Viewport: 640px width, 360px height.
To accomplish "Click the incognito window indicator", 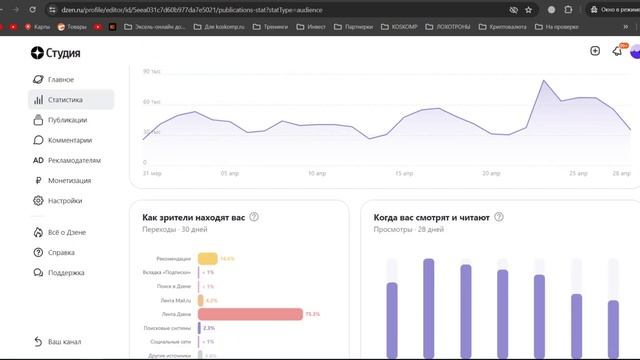I will [x=613, y=9].
